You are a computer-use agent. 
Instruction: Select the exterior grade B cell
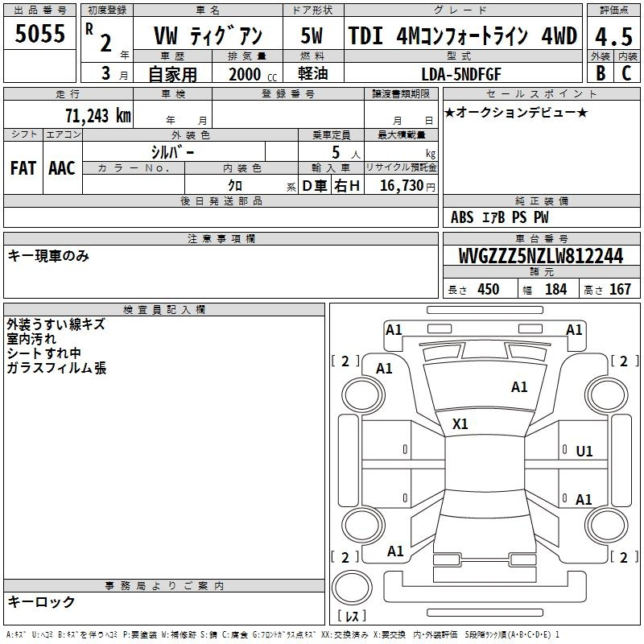pos(600,72)
